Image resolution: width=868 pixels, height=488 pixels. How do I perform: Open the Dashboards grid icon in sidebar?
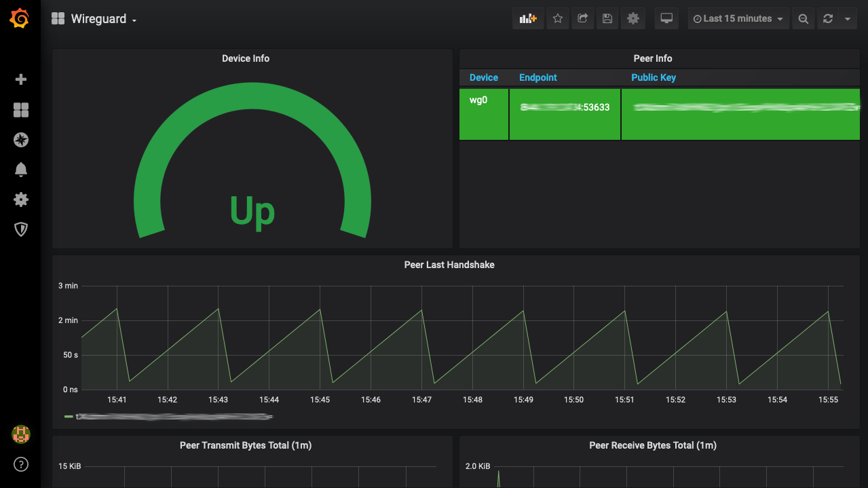point(21,110)
